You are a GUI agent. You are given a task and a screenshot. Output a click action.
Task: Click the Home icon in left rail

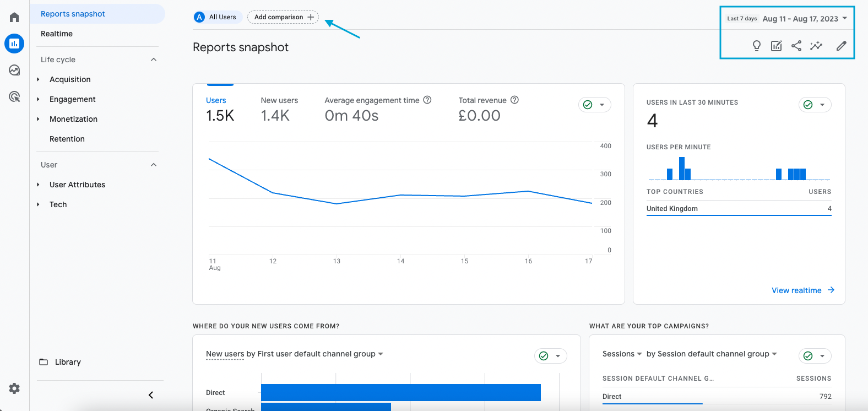14,17
